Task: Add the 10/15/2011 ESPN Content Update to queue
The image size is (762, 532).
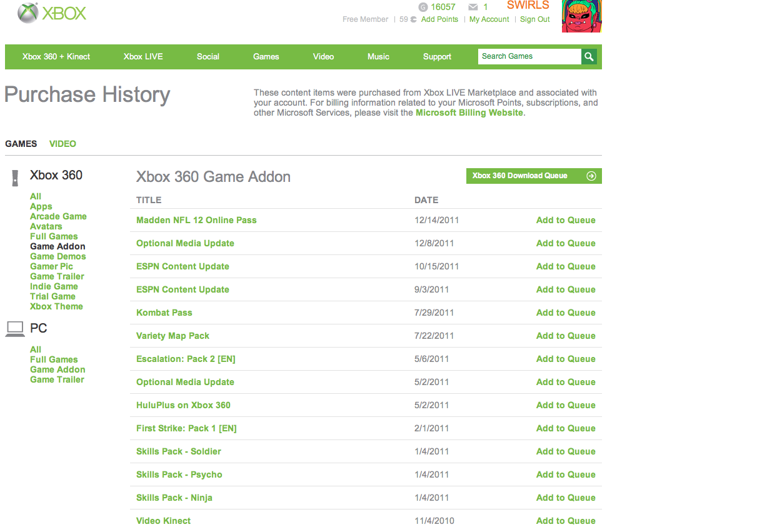Action: click(566, 266)
